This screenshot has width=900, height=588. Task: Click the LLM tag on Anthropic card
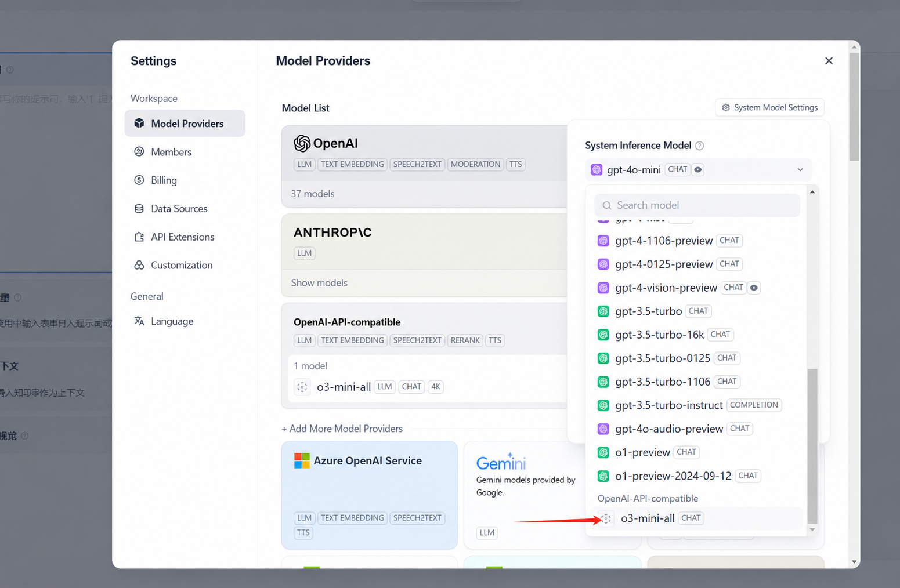pyautogui.click(x=305, y=253)
